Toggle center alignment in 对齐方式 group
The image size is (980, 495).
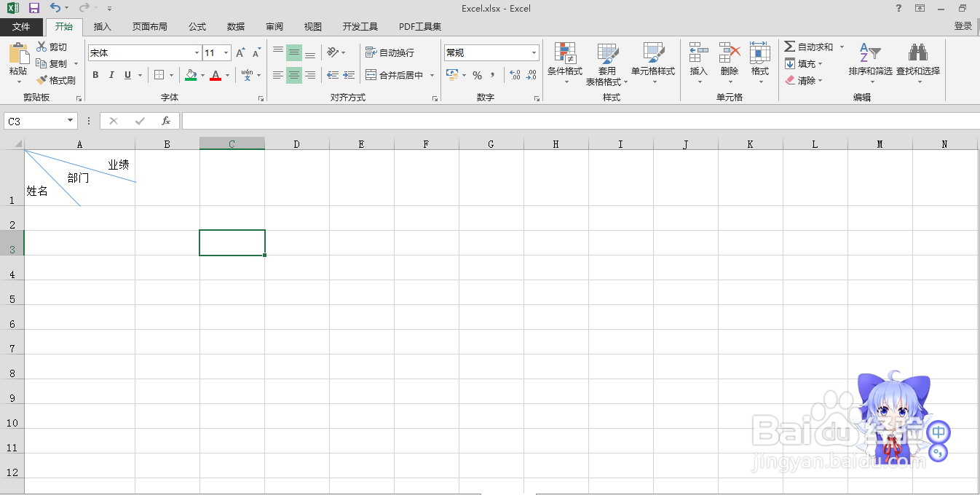tap(293, 75)
